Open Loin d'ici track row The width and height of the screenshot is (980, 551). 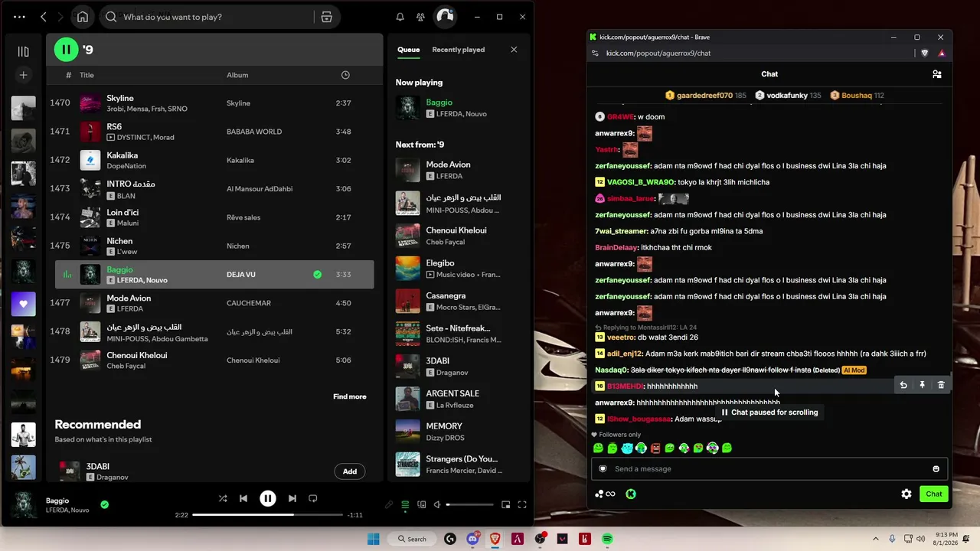(214, 217)
